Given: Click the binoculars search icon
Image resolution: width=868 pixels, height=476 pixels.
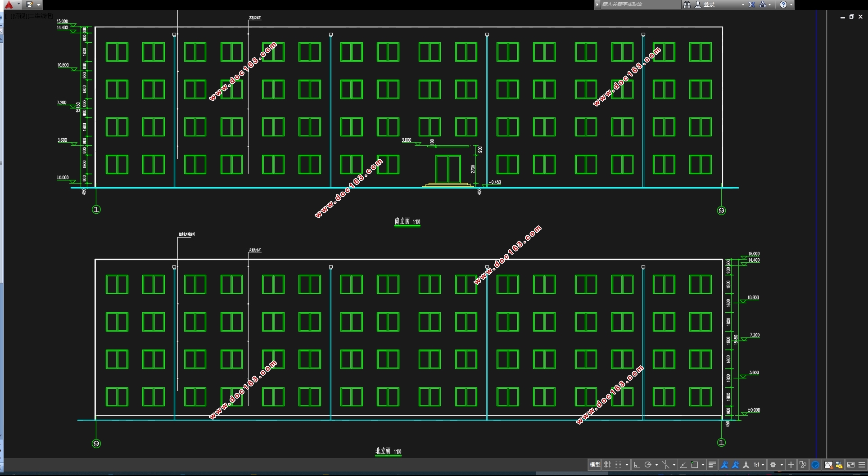Looking at the screenshot, I should pos(687,4).
